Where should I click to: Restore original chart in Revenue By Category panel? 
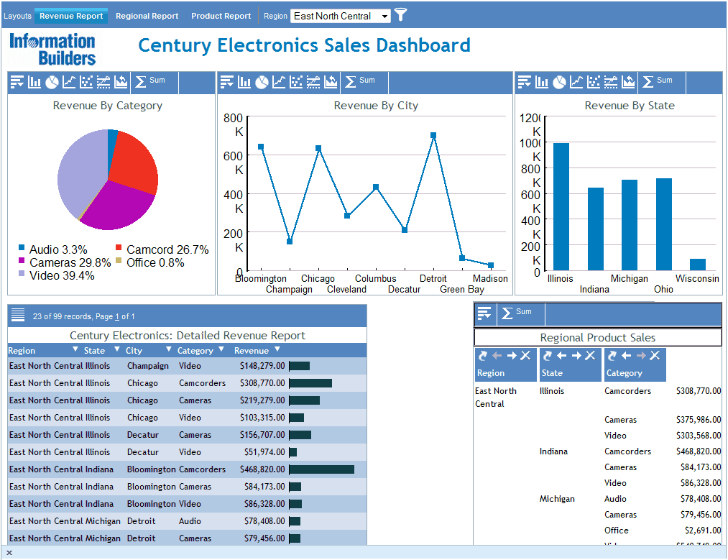click(121, 82)
